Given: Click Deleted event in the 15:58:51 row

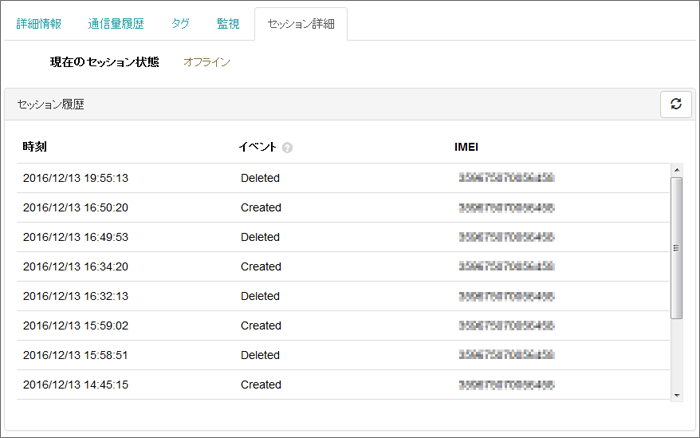Looking at the screenshot, I should click(260, 355).
